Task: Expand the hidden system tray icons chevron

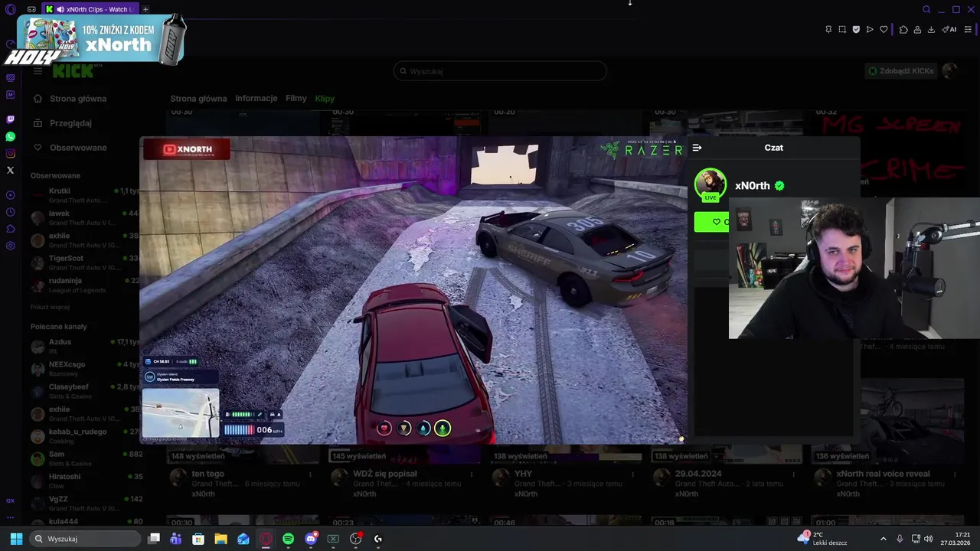Action: [x=883, y=539]
